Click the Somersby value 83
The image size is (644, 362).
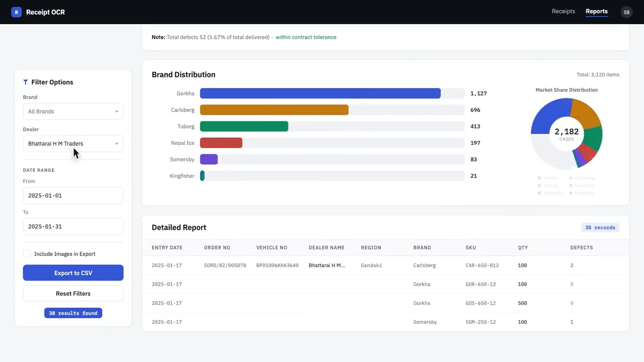[473, 159]
